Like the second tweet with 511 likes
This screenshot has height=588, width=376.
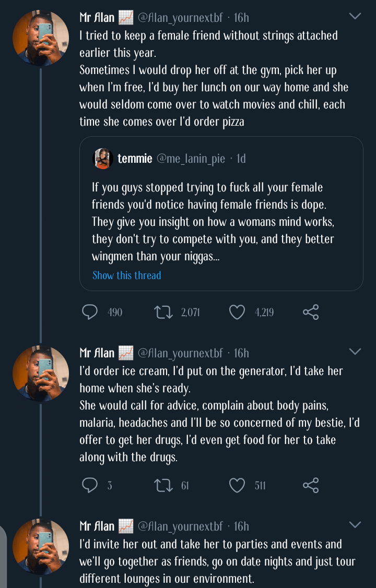[237, 486]
